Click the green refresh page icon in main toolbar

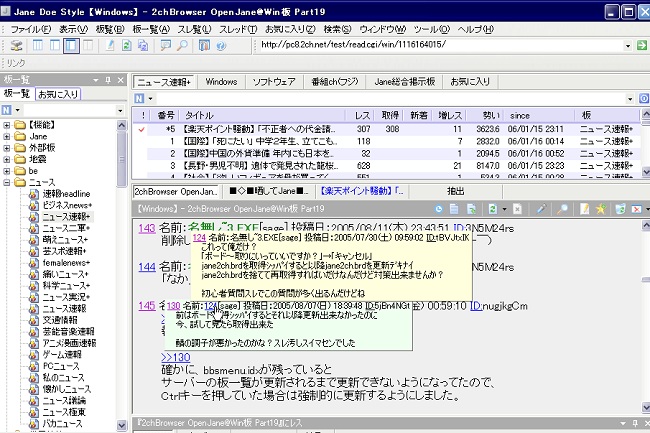point(126,45)
